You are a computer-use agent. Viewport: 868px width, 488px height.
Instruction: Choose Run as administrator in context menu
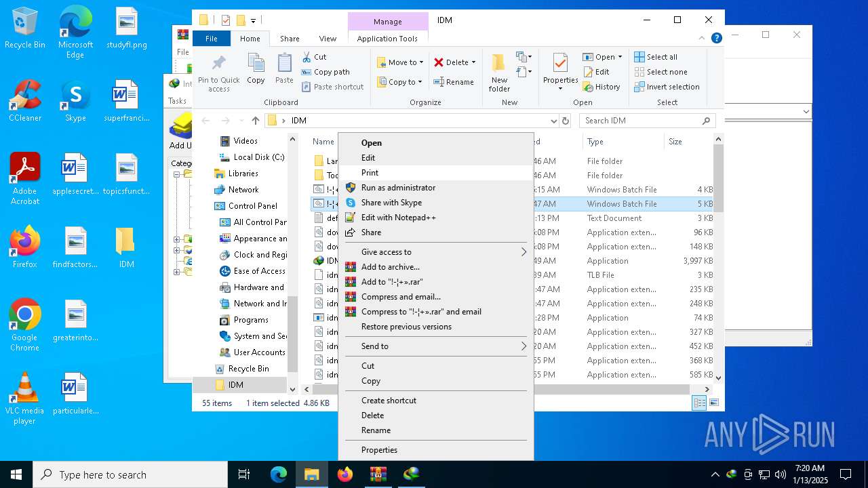coord(436,188)
